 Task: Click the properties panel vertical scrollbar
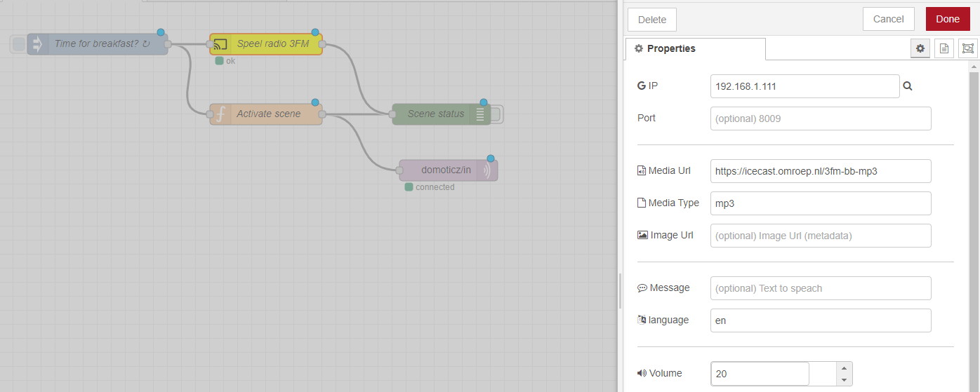click(x=974, y=226)
